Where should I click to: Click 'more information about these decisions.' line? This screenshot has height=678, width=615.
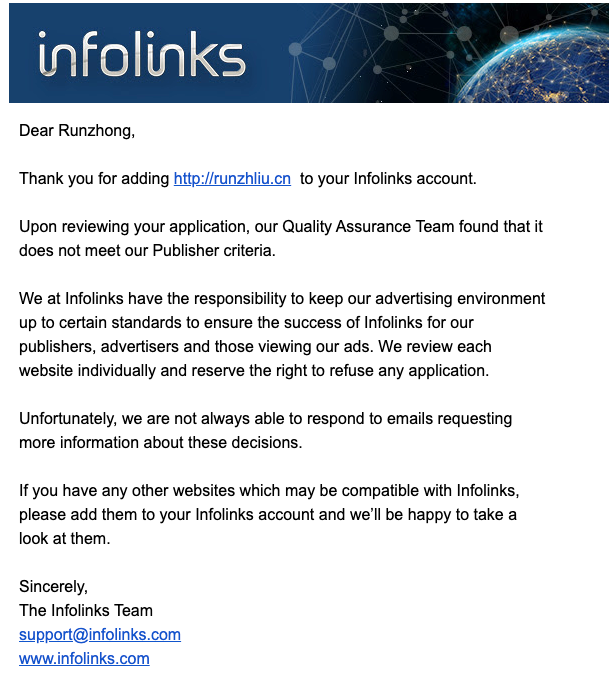[x=160, y=442]
